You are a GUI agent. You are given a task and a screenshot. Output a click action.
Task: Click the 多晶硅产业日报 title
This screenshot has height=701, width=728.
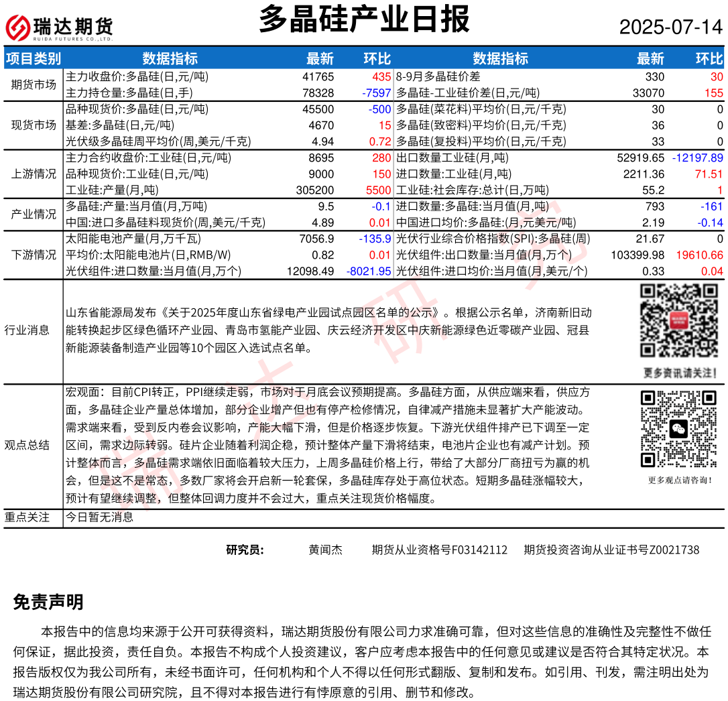(364, 20)
